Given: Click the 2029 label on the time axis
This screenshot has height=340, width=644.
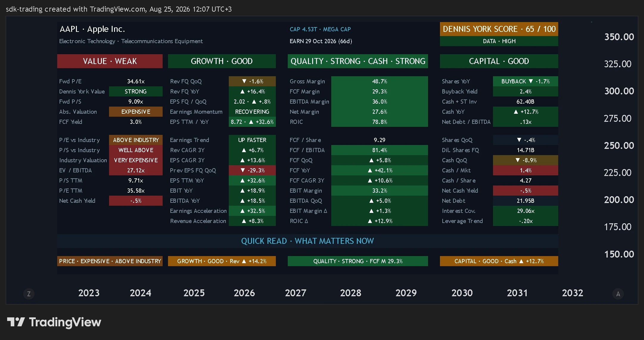Looking at the screenshot, I should coord(406,293).
